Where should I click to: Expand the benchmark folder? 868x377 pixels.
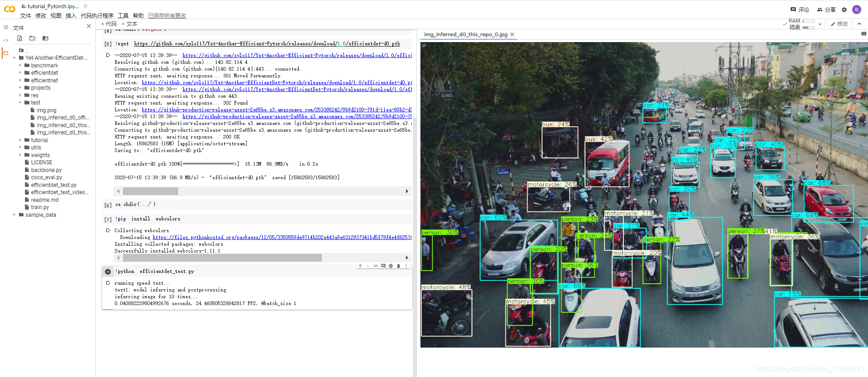[x=20, y=66]
